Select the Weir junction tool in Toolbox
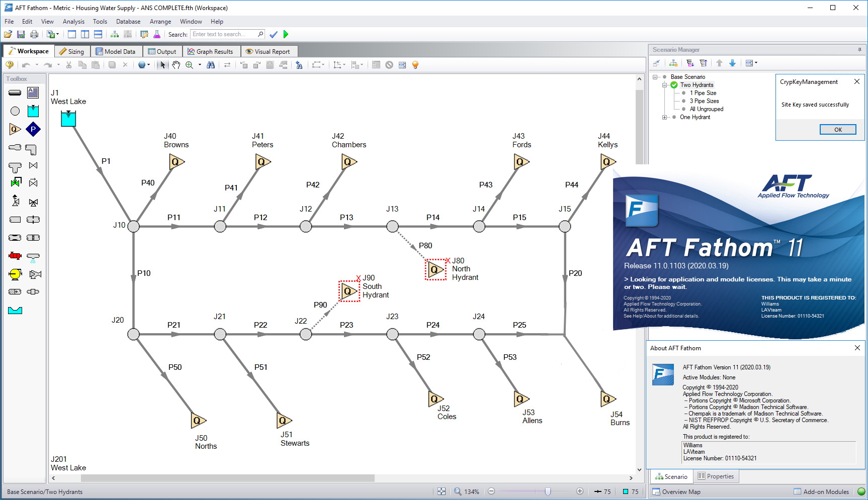868x500 pixels. pos(15,310)
